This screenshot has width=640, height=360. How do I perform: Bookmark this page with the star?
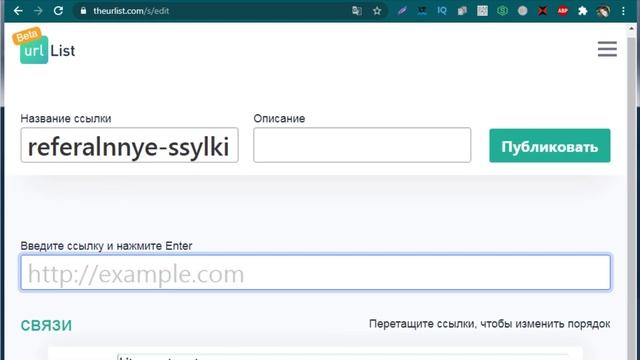[x=377, y=11]
